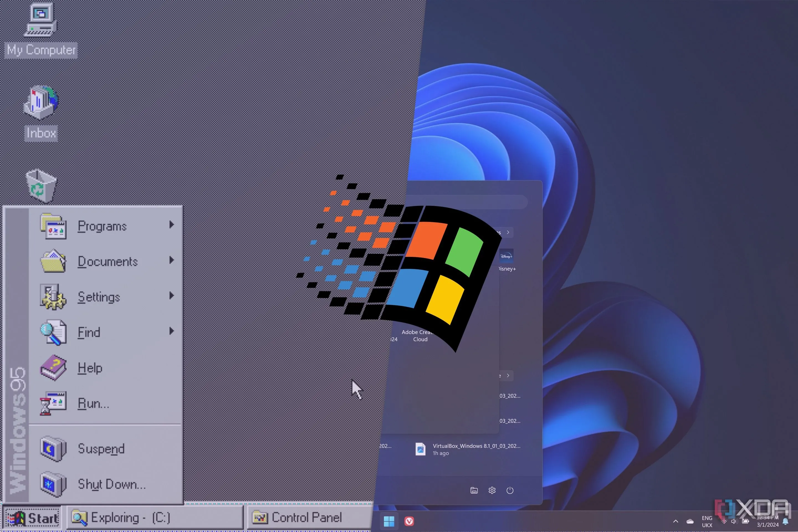Select the Find menu entry

tap(105, 332)
